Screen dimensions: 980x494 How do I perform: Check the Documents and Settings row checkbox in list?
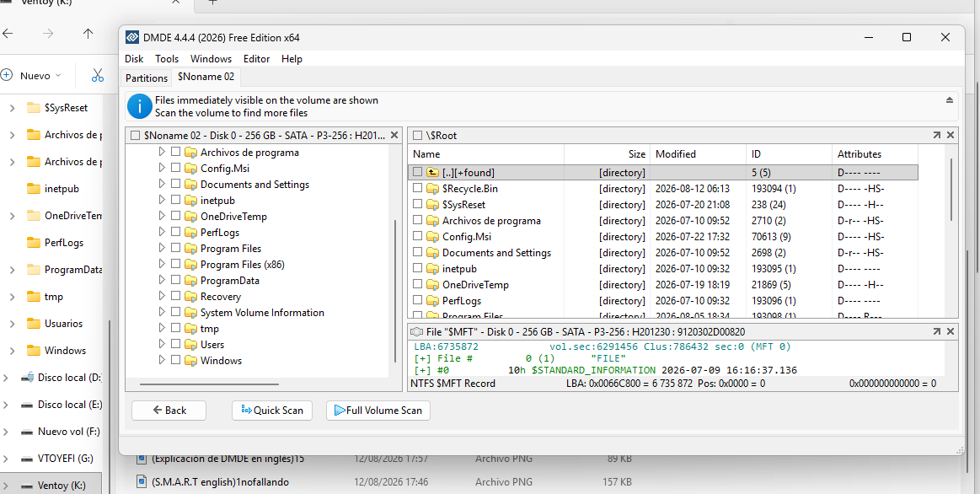click(x=417, y=253)
